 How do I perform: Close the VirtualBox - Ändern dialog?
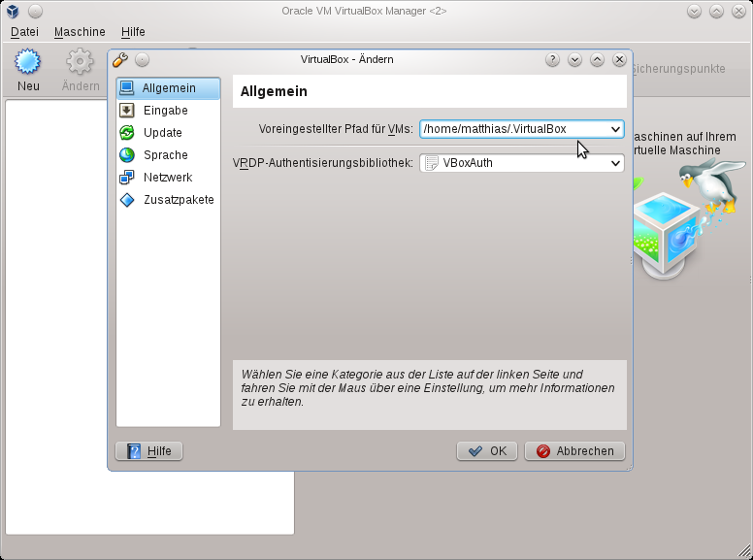619,59
